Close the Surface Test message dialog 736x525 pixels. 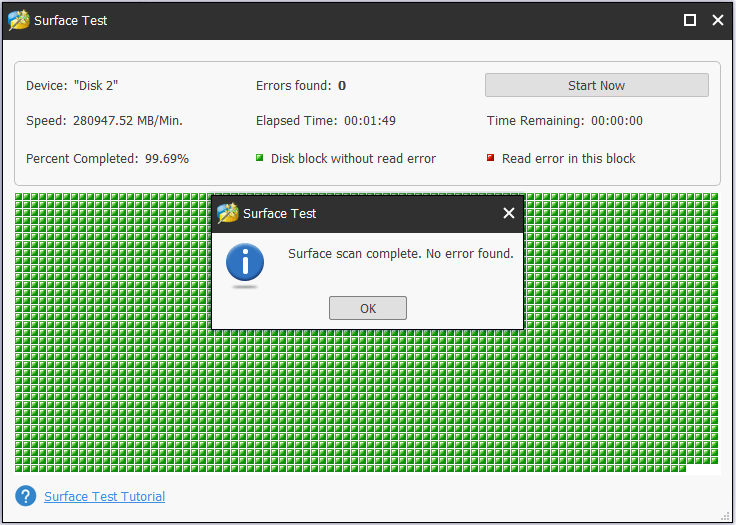(509, 213)
